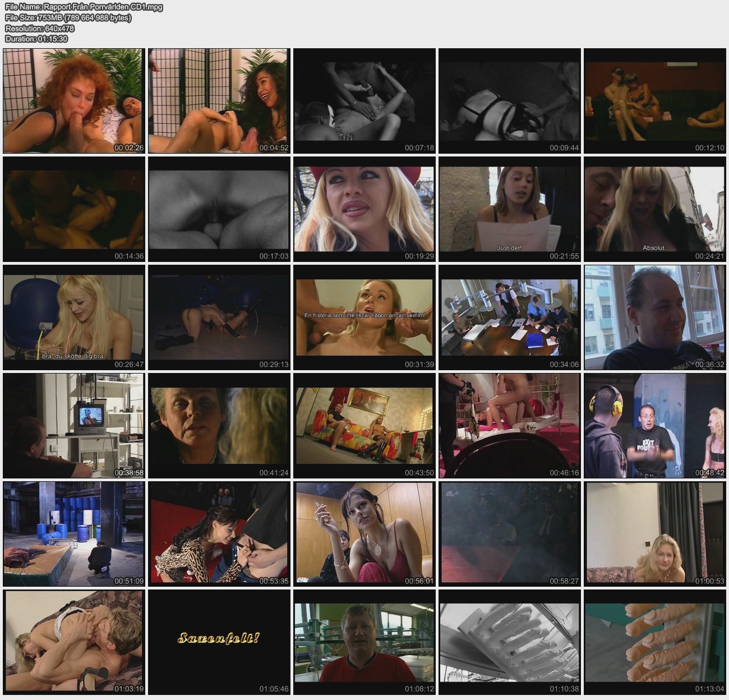Select thumbnail with yellow ear protection at 00:48:42

pos(654,426)
